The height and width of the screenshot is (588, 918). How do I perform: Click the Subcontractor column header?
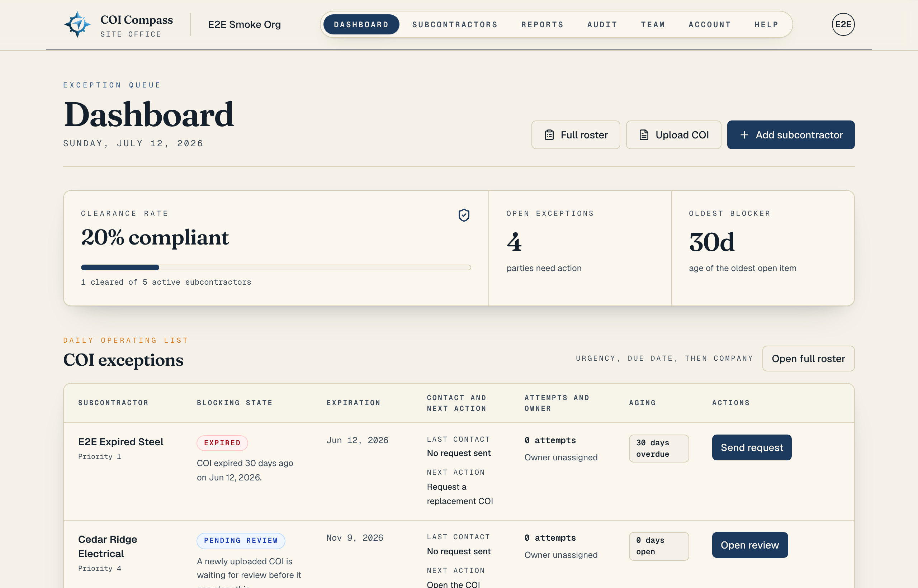coord(113,403)
